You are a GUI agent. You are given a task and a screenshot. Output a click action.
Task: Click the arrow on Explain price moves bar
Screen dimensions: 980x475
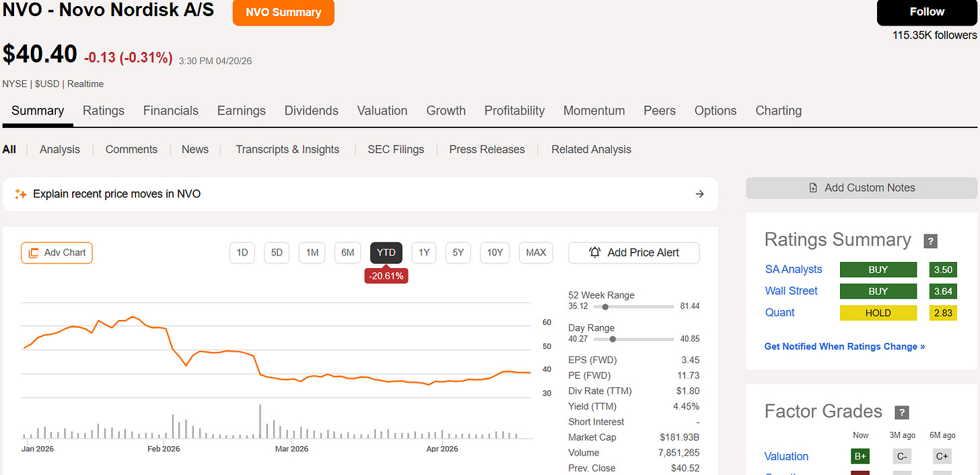pos(699,194)
